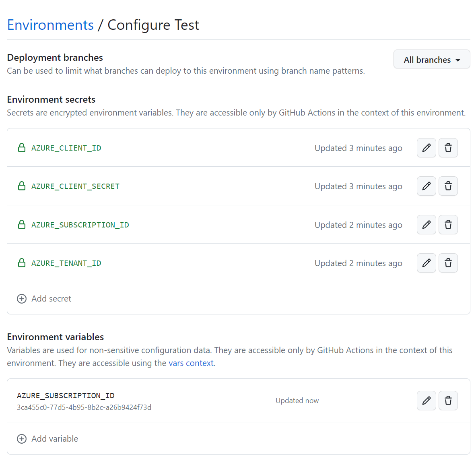Click the AZURE_TENANT_ID secret name
The width and height of the screenshot is (476, 465).
66,263
